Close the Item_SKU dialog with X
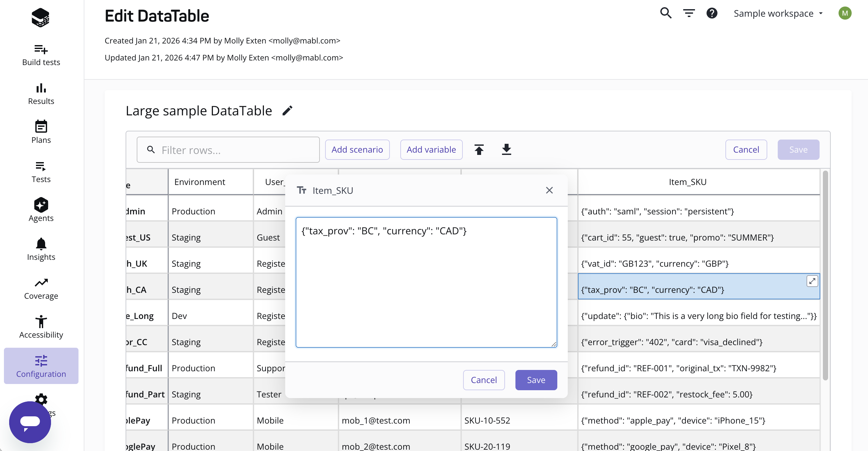The width and height of the screenshot is (868, 451). [x=549, y=190]
